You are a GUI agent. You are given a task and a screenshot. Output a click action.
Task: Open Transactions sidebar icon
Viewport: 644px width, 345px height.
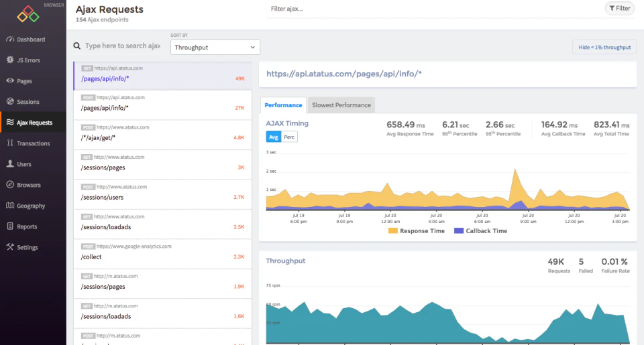click(x=10, y=143)
